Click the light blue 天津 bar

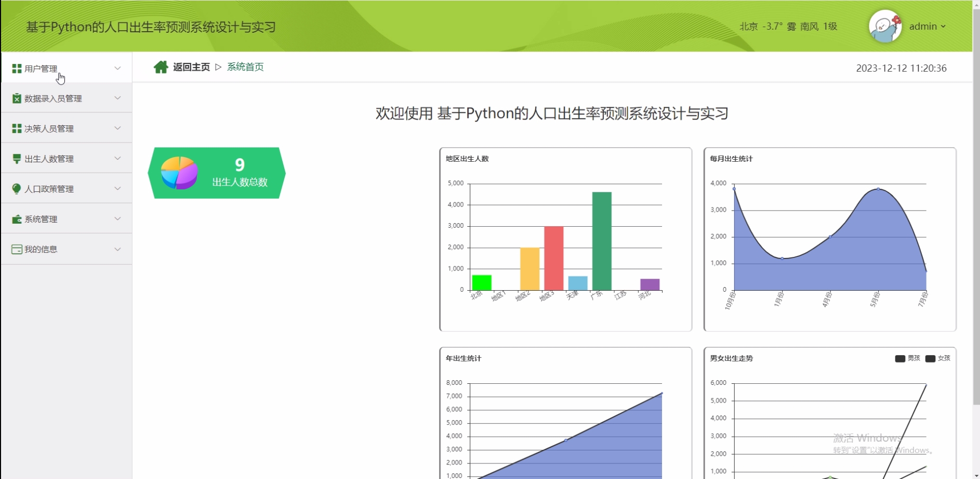pos(578,283)
